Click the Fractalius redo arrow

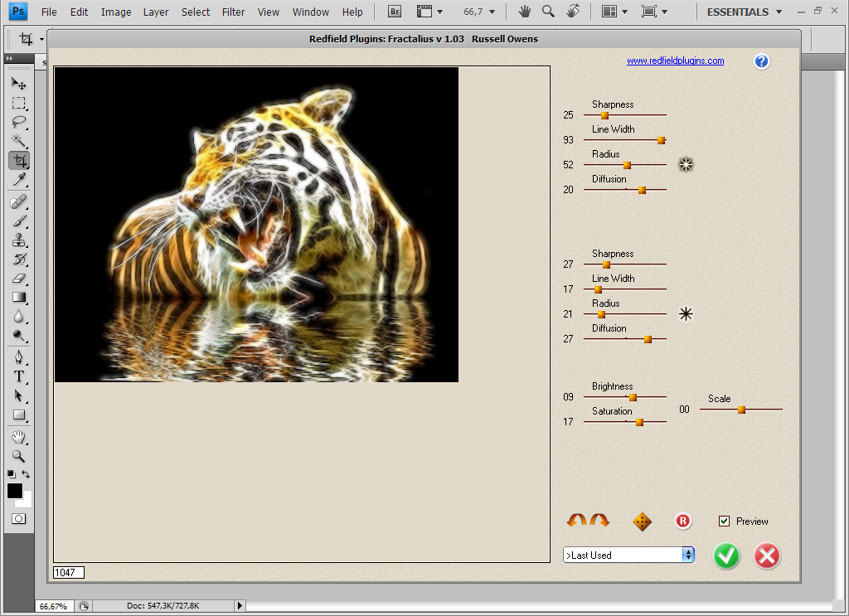(599, 520)
